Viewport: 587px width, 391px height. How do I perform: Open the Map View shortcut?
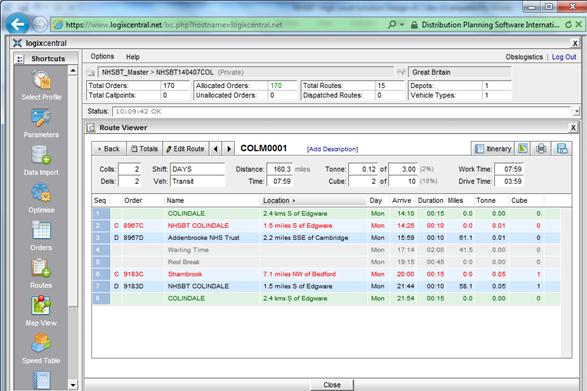coord(41,311)
